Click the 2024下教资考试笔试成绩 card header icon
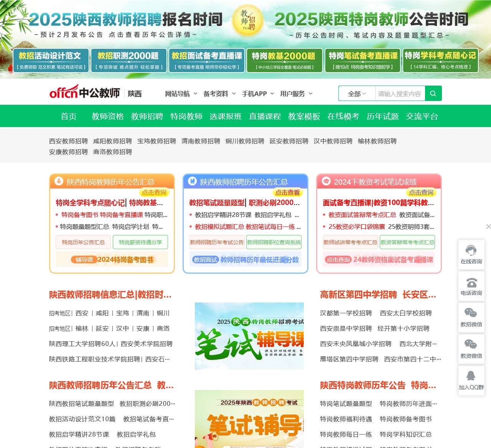 pos(326,181)
